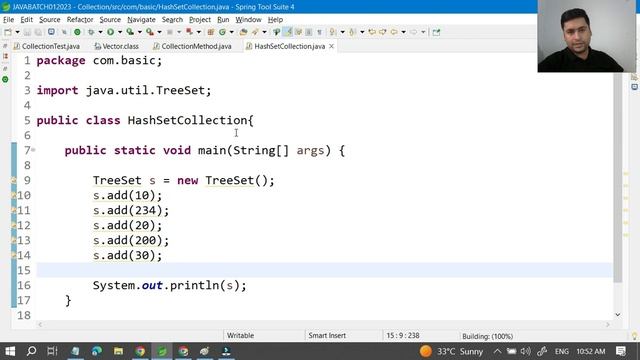Click in the blank line 15
640x360 pixels.
tap(324, 270)
